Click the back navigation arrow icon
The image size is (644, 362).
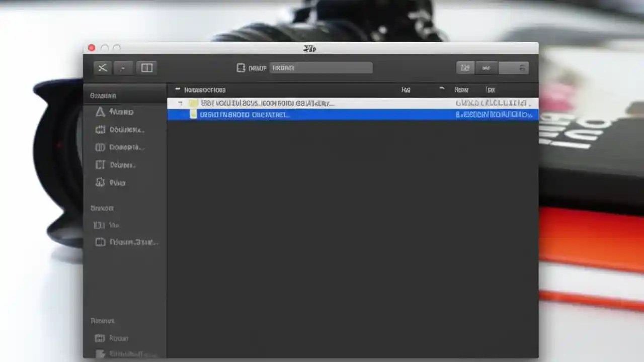102,68
